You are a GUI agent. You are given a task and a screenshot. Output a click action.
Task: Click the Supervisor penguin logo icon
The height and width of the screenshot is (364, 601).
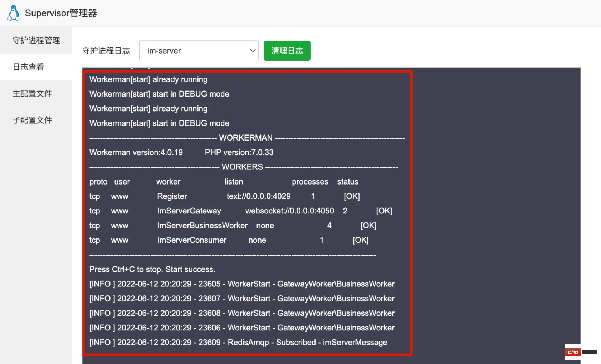tap(14, 13)
